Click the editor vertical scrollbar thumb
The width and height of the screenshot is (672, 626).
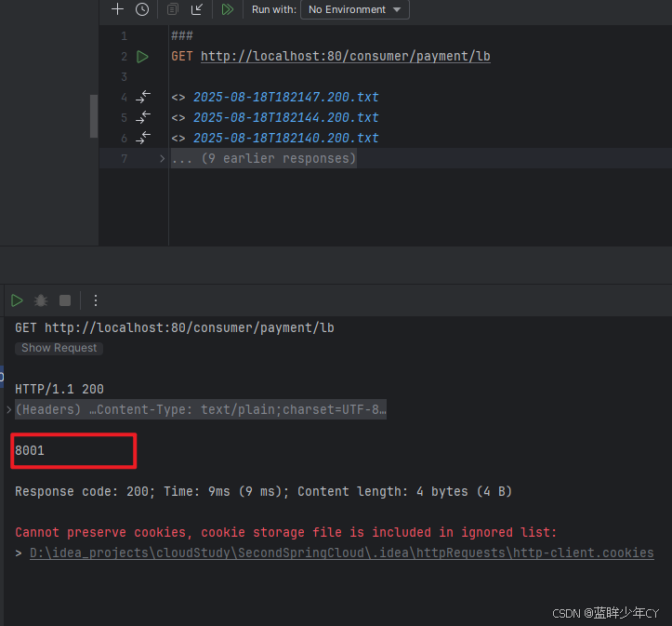pyautogui.click(x=94, y=116)
